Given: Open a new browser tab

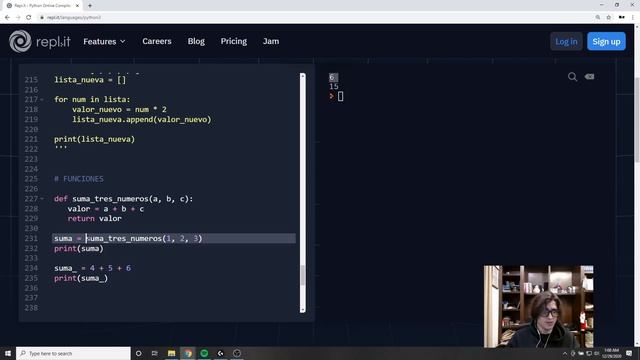Looking at the screenshot, I should [x=90, y=6].
